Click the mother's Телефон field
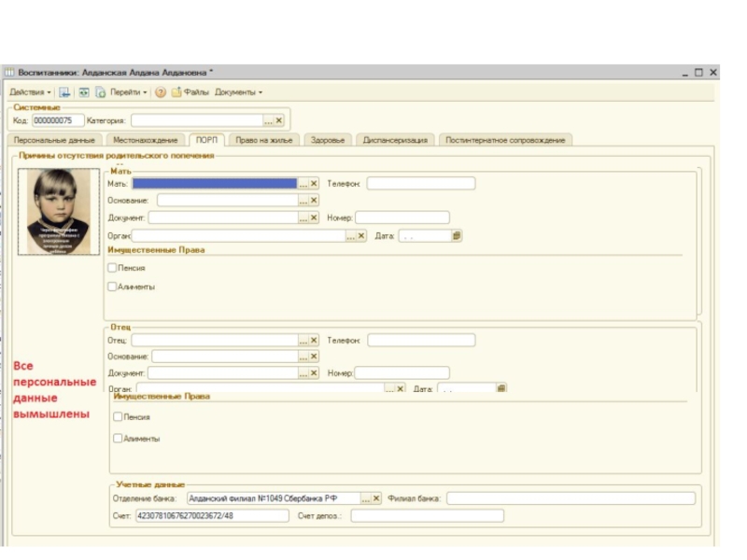 [421, 183]
